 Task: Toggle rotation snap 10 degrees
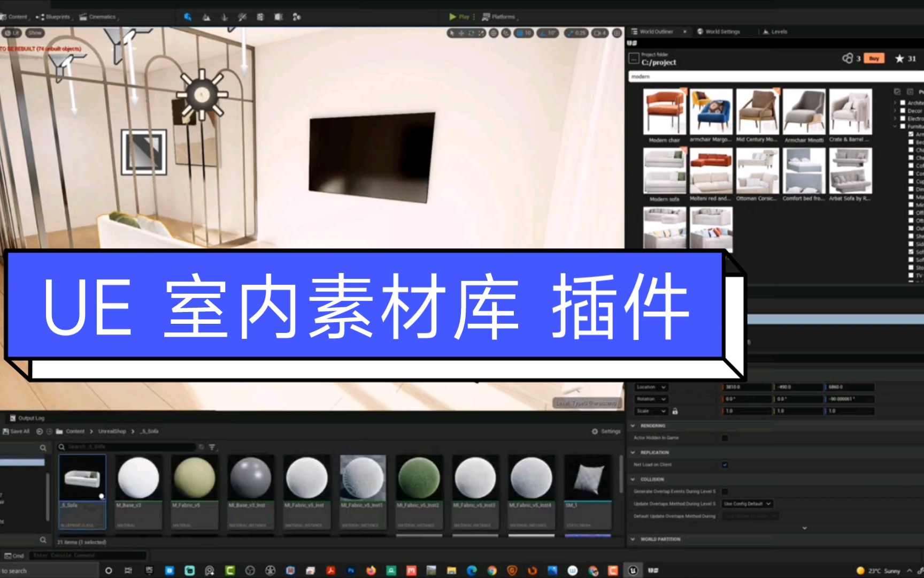point(548,33)
